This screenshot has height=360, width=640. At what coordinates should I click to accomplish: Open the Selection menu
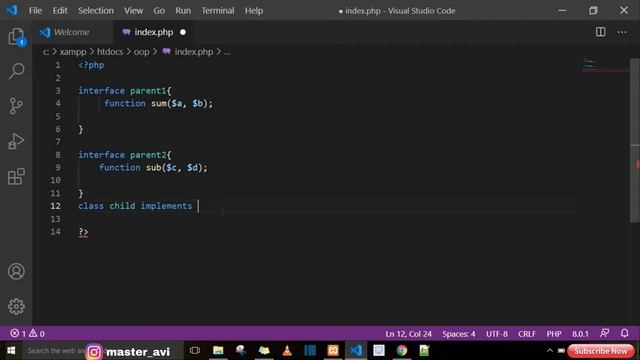[96, 11]
